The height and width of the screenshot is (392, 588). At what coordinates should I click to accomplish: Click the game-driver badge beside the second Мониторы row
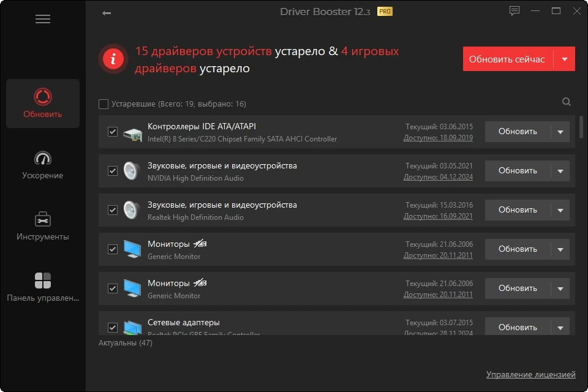click(200, 283)
